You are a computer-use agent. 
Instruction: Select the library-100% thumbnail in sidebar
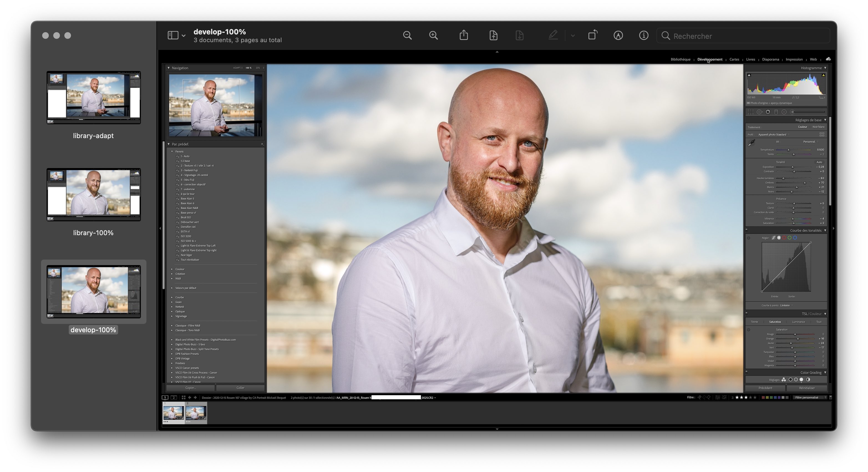tap(94, 194)
